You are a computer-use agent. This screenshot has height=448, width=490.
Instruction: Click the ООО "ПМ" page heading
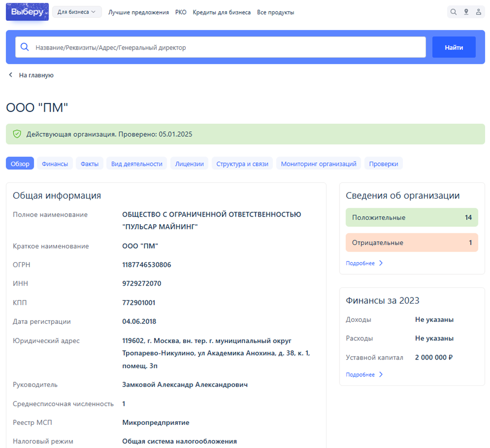point(37,107)
